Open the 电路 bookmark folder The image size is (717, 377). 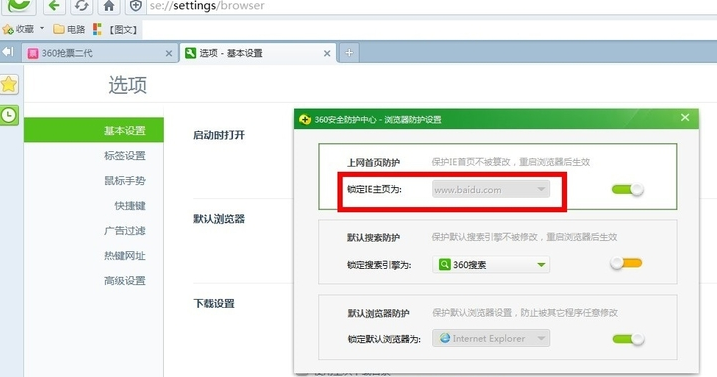tap(69, 29)
